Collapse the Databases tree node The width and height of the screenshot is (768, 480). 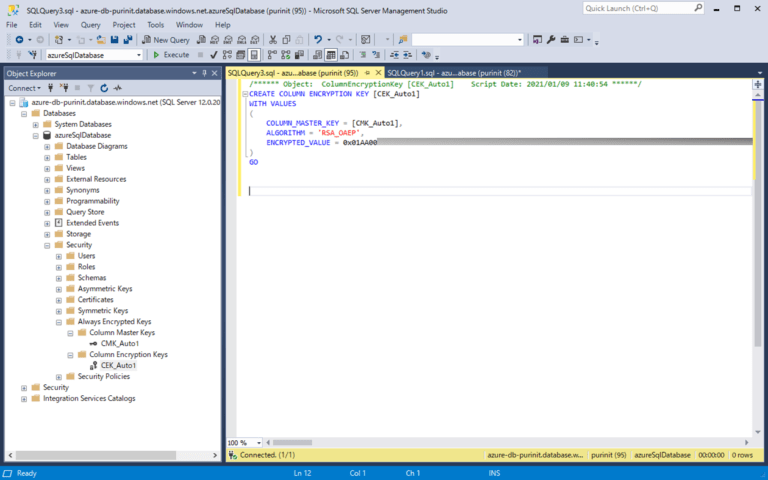[x=24, y=114]
